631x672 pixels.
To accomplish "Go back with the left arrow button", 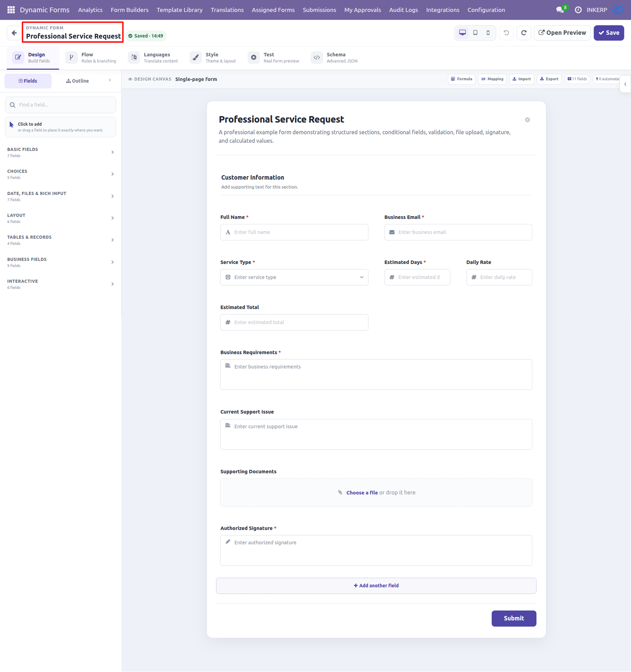I will [14, 33].
